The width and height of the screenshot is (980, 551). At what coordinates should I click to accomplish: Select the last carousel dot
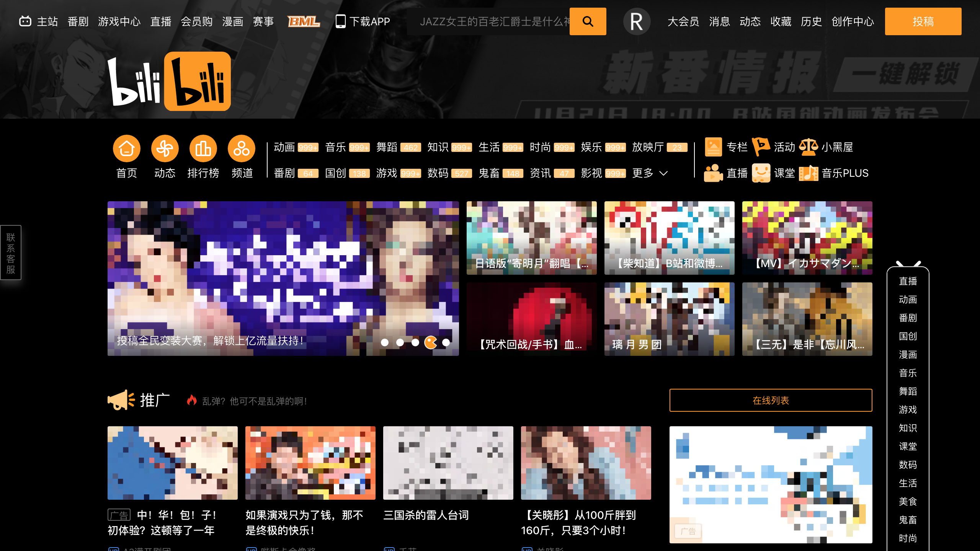pos(446,342)
